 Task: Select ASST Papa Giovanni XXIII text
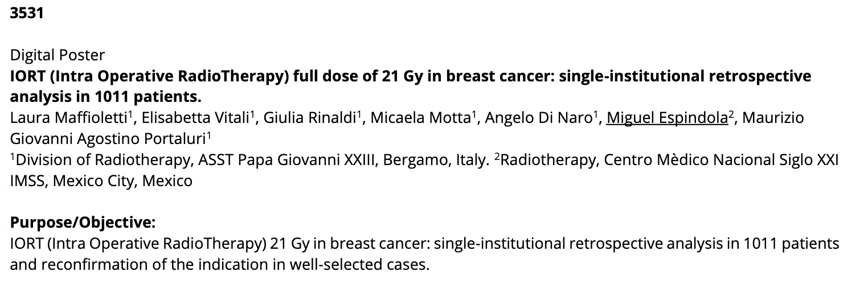point(286,161)
